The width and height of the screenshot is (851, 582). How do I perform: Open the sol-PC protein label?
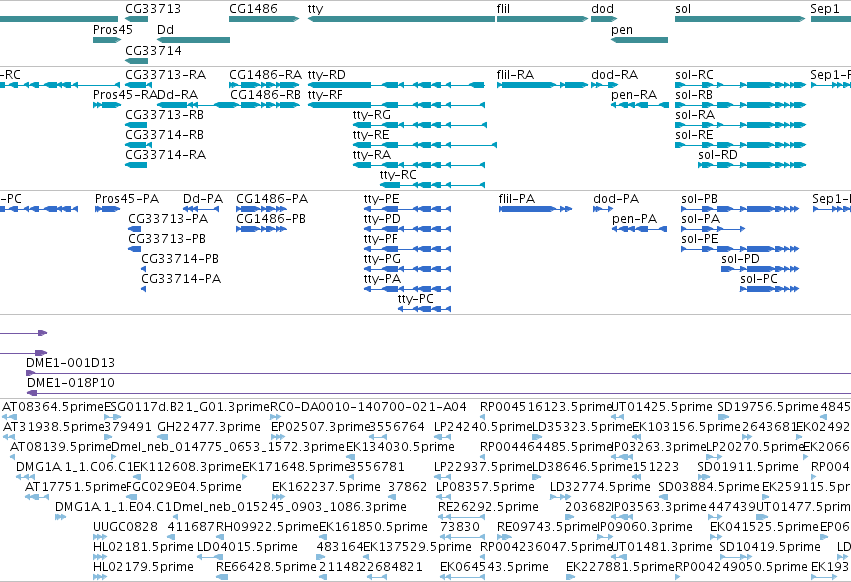759,279
